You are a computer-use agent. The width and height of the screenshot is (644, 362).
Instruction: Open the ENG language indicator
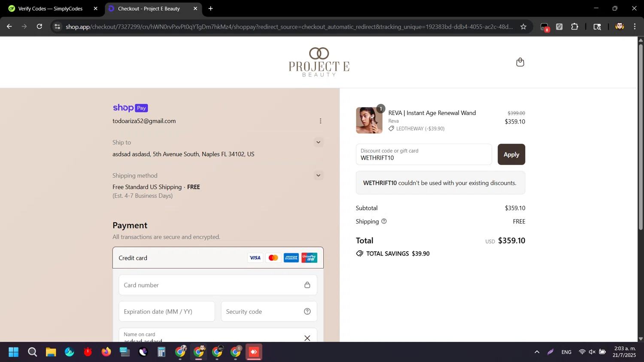click(566, 352)
